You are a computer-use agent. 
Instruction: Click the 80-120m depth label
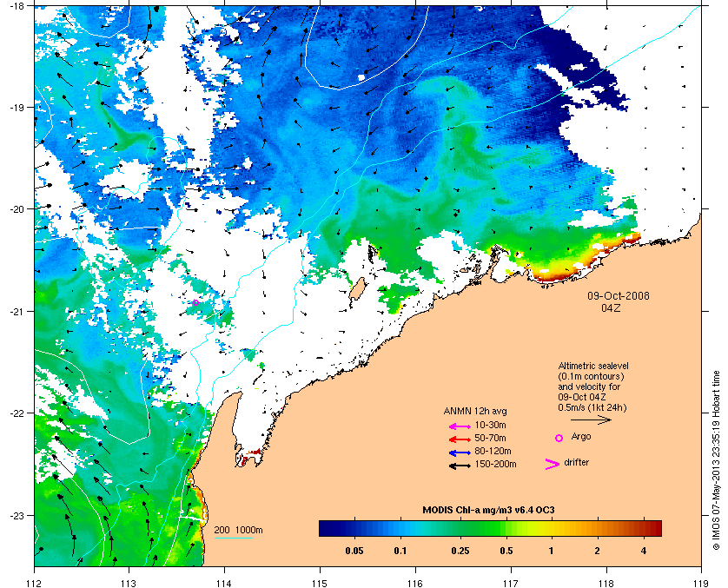(x=493, y=451)
